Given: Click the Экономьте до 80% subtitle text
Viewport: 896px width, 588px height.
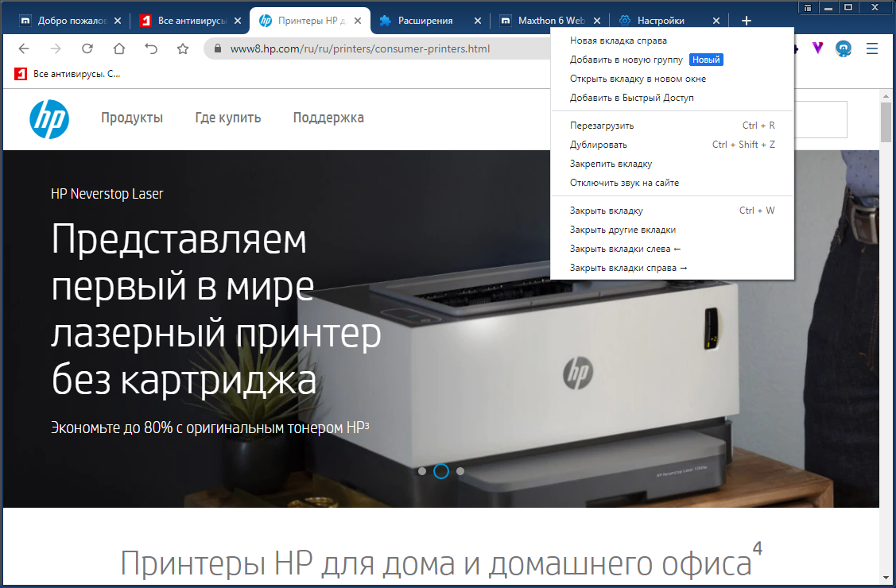Looking at the screenshot, I should tap(210, 427).
